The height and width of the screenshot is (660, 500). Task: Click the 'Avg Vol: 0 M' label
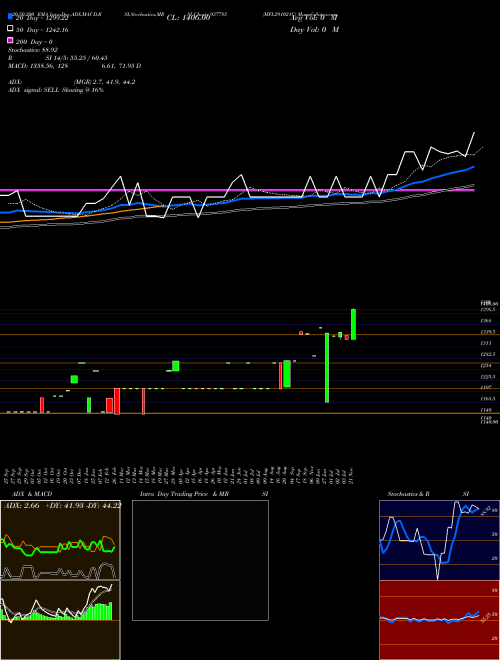(x=314, y=18)
